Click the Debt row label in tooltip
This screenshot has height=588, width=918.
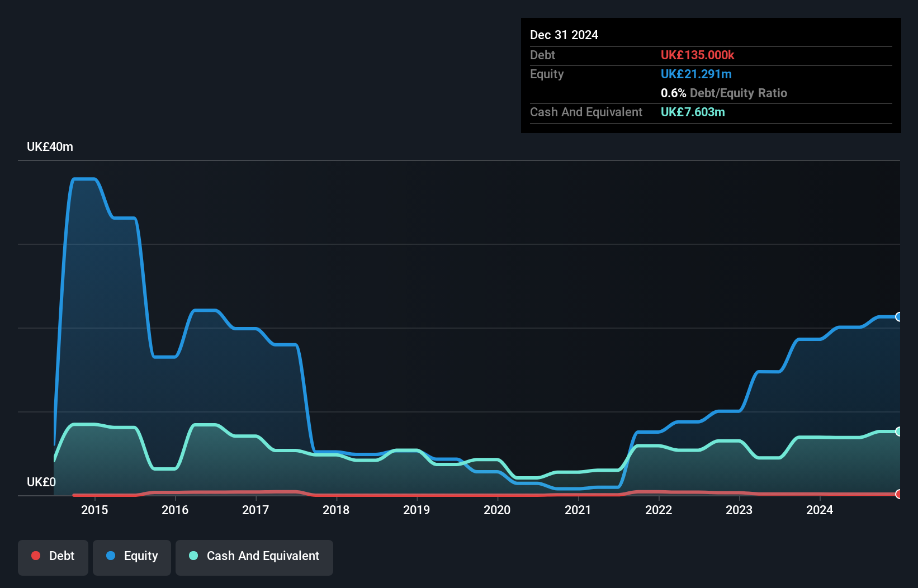click(x=542, y=55)
